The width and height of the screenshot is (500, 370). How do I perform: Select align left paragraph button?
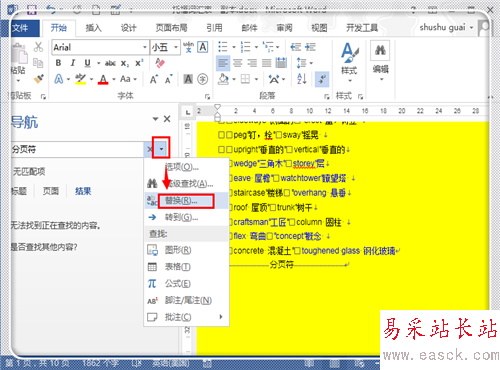(223, 63)
